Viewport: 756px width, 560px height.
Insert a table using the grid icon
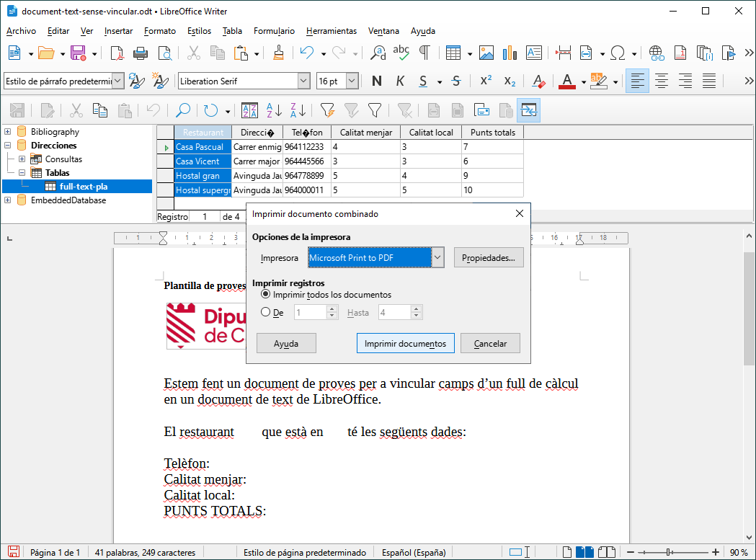[453, 53]
